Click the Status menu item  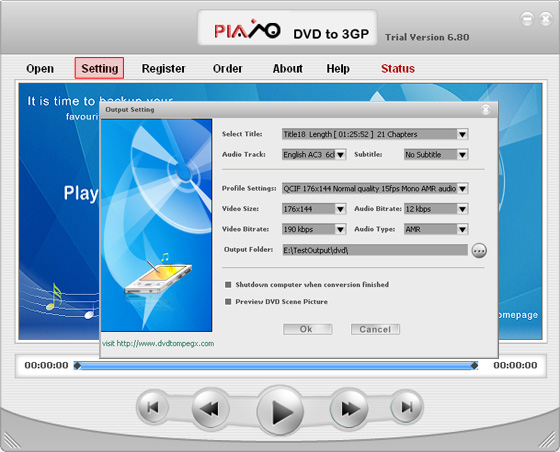pyautogui.click(x=398, y=69)
